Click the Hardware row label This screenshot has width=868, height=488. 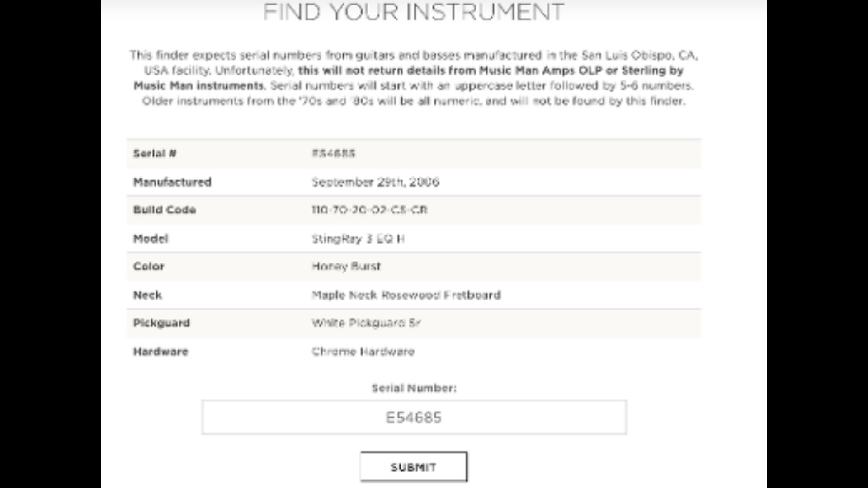click(x=160, y=352)
